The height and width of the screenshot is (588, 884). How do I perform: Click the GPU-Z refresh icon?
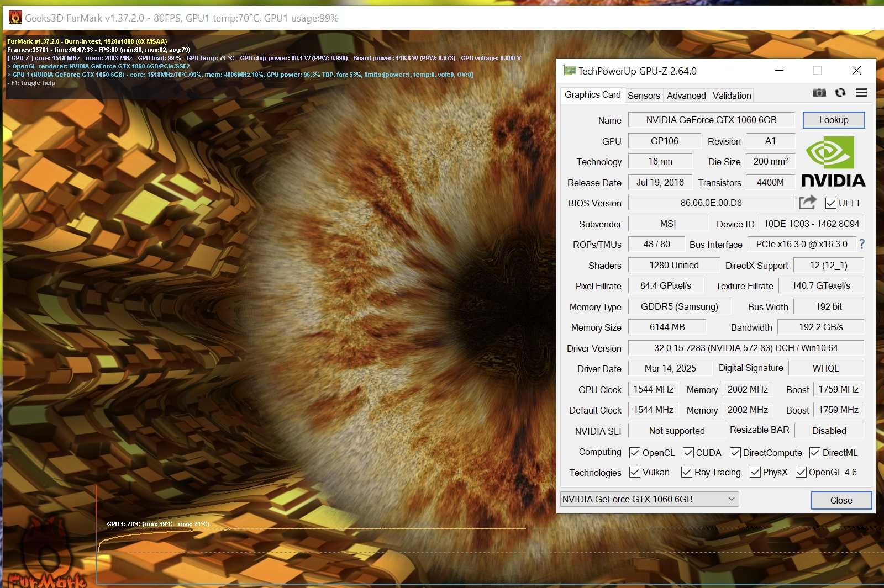click(x=840, y=93)
